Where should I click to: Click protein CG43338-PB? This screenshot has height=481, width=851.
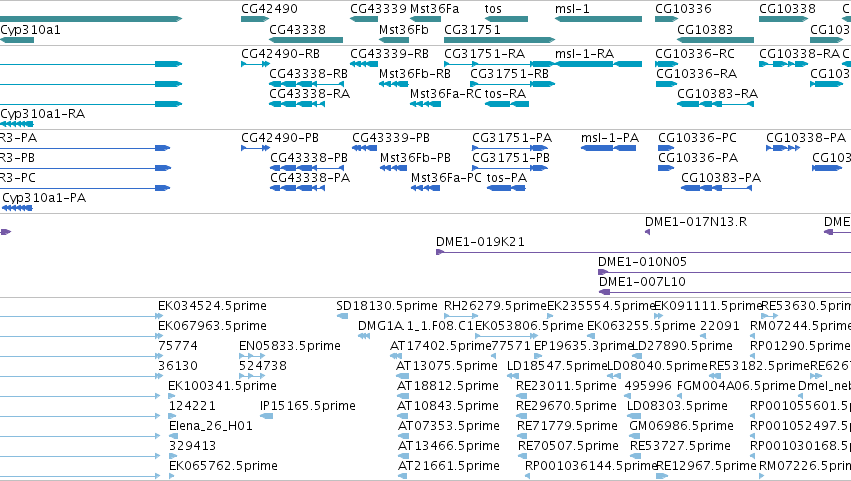click(x=309, y=158)
